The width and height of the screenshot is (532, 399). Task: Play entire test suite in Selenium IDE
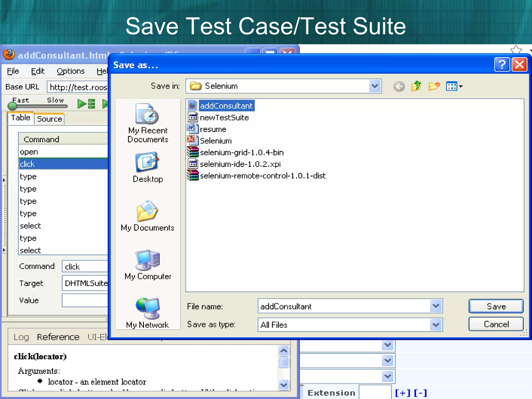[x=87, y=104]
